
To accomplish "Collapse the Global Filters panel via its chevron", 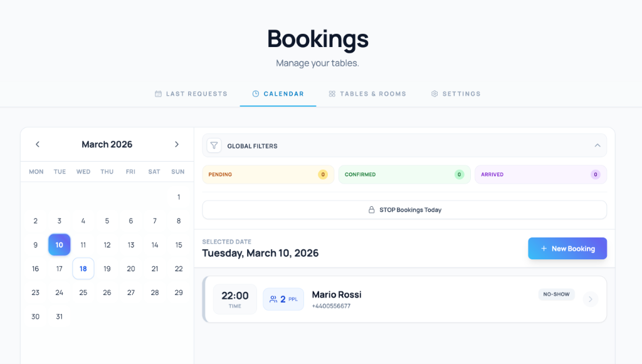I will [x=597, y=145].
